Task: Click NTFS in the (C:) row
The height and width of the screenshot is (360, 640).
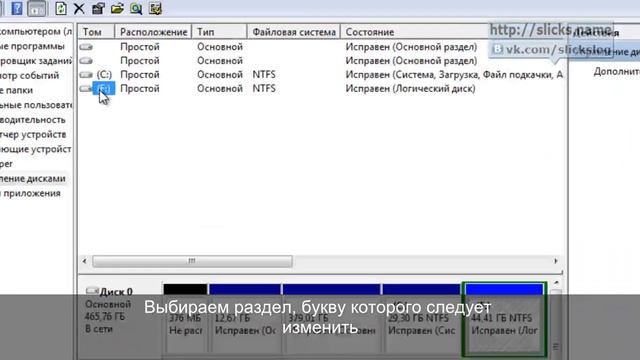Action: pyautogui.click(x=264, y=75)
